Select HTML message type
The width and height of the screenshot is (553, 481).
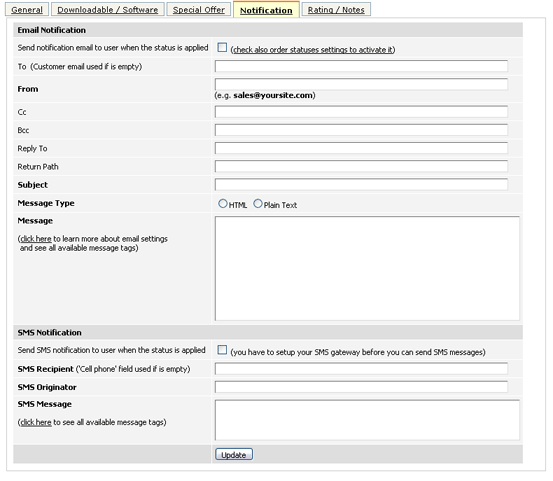click(223, 203)
